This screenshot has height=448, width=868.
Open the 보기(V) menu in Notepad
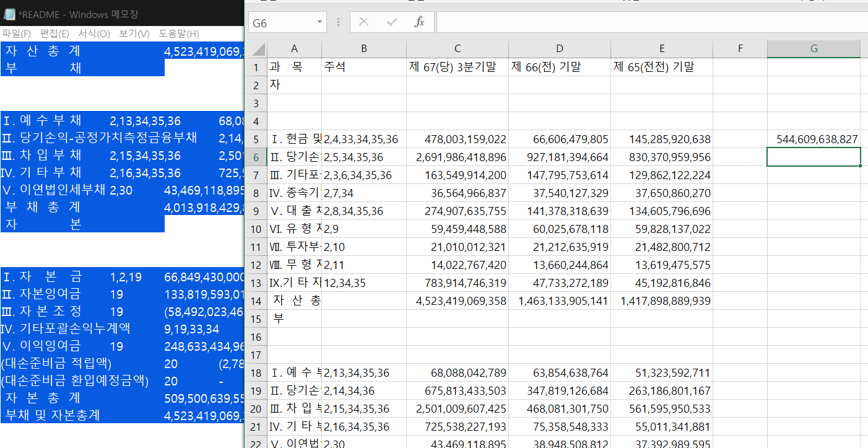pos(134,33)
